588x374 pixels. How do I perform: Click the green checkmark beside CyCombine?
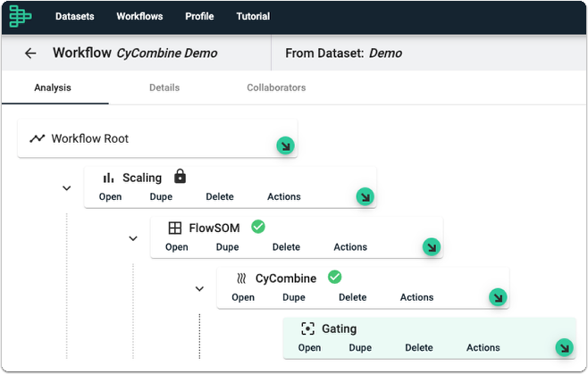[334, 277]
